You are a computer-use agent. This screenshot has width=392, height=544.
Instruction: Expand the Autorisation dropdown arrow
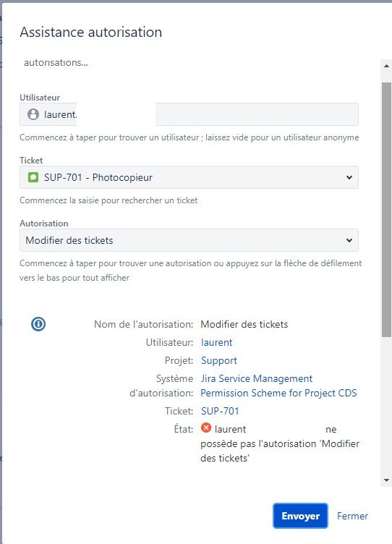pos(349,240)
